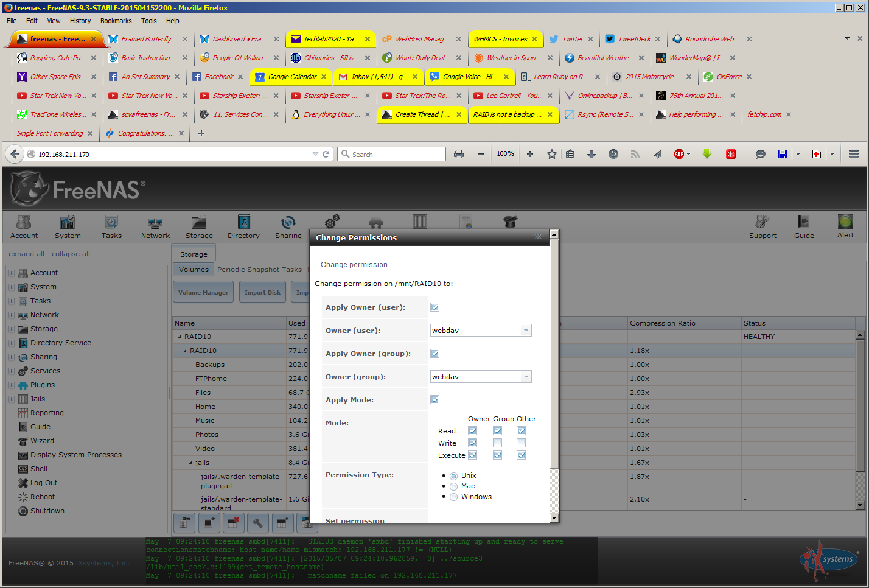Open the Firefox hamburger menu

pos(854,154)
